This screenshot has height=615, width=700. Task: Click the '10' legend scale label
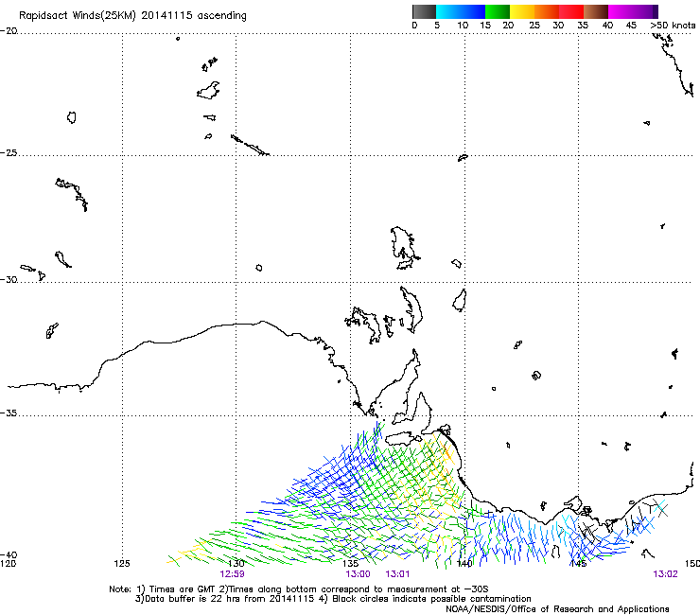pyautogui.click(x=463, y=26)
